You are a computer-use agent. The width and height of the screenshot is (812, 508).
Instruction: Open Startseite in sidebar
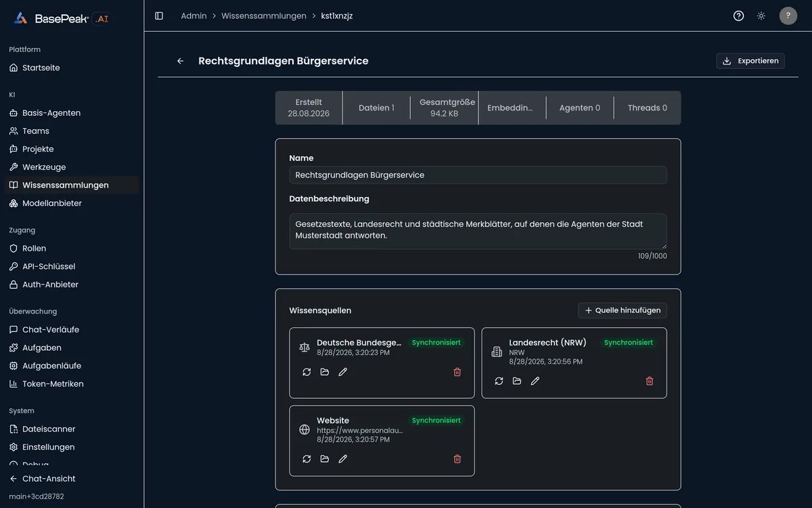tap(72, 68)
